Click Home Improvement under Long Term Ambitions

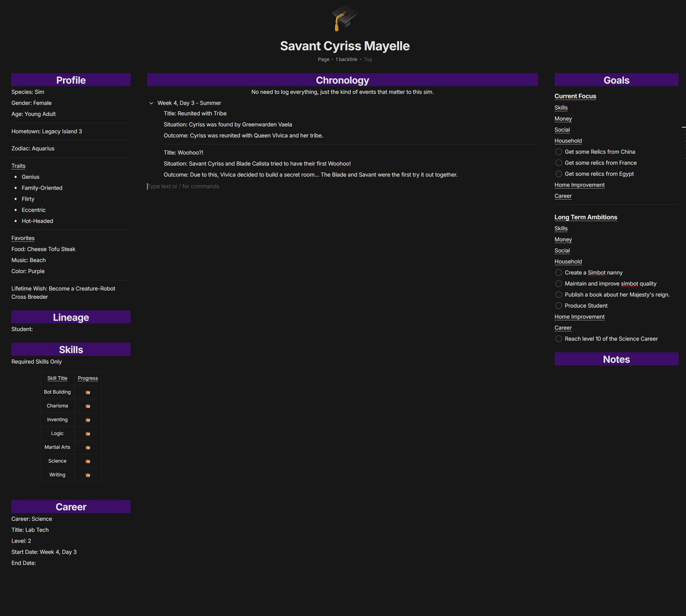pyautogui.click(x=579, y=317)
